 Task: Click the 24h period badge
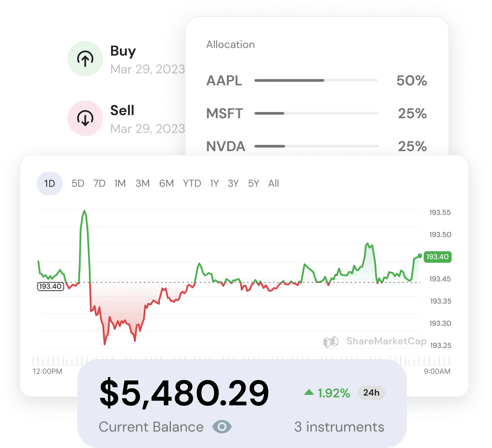coord(371,393)
